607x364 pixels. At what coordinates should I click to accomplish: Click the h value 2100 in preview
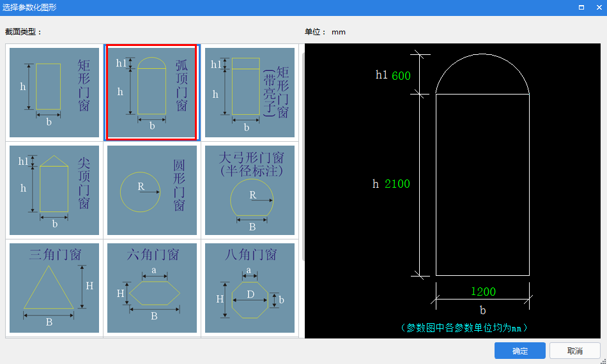point(397,184)
